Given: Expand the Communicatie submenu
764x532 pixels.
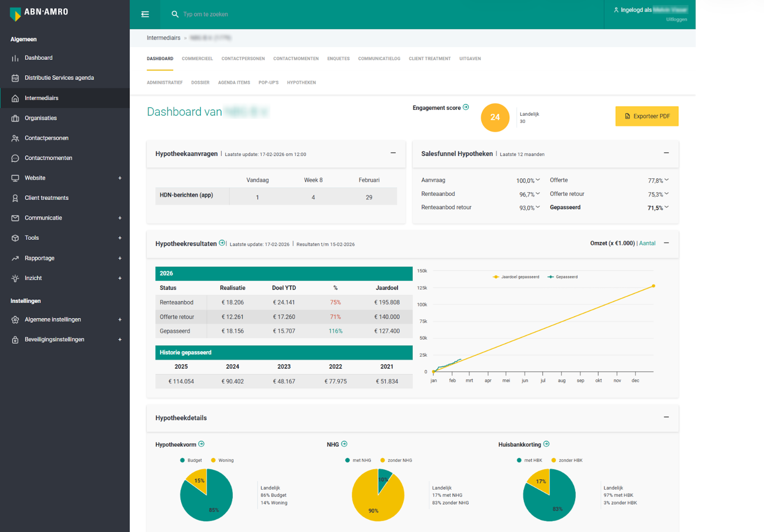Looking at the screenshot, I should [120, 218].
